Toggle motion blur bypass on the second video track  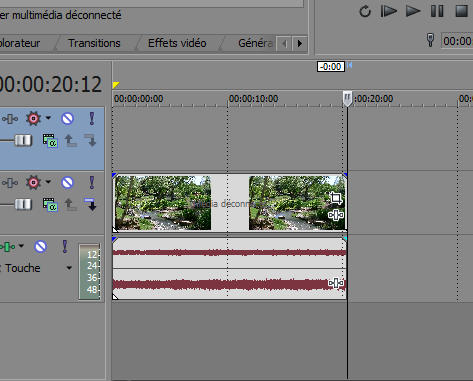click(10, 183)
